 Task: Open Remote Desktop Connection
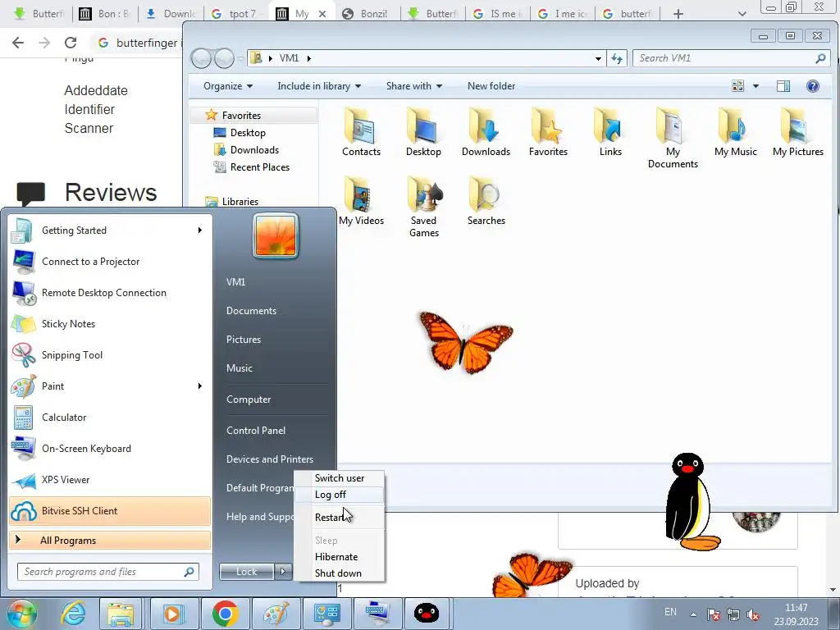110,293
